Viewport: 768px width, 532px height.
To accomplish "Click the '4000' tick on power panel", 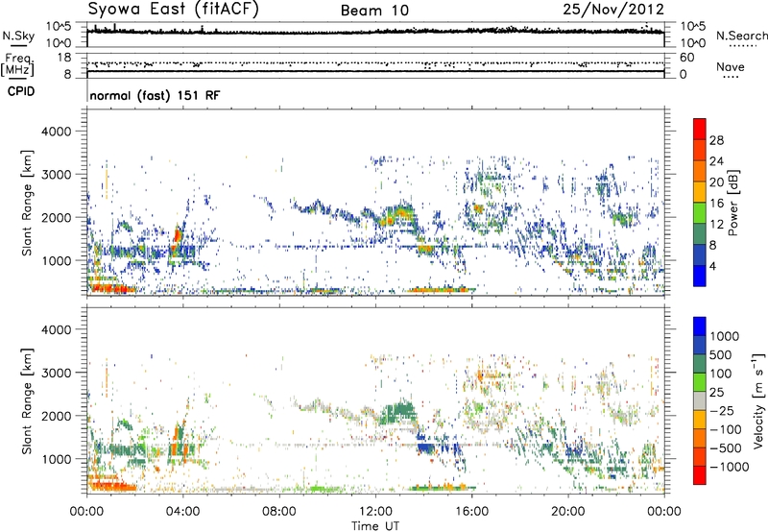I will 57,132.
